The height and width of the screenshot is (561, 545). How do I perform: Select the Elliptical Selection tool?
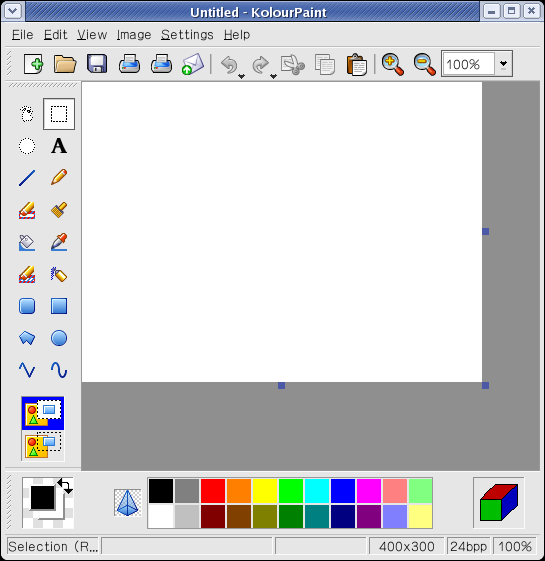point(27,146)
